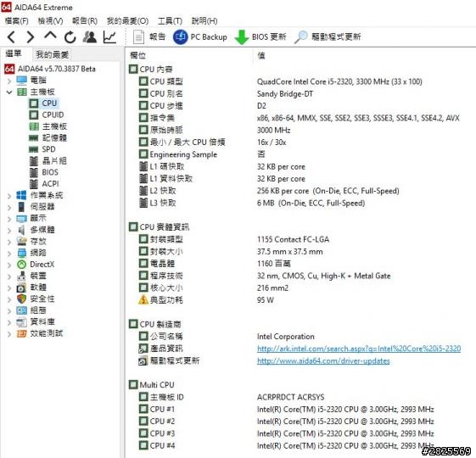476x458 pixels.
Task: Switch to the 選單 tab
Action: (x=14, y=54)
